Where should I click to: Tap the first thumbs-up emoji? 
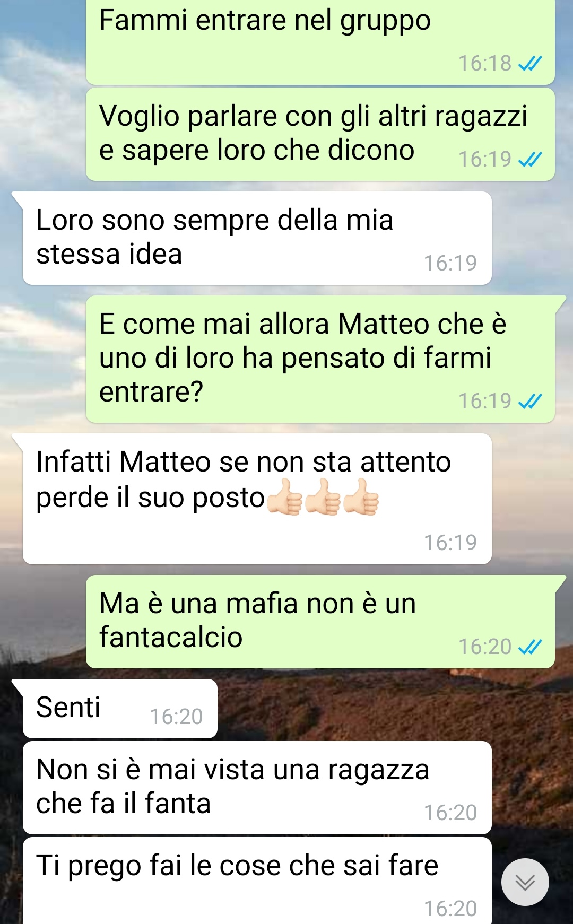[285, 497]
